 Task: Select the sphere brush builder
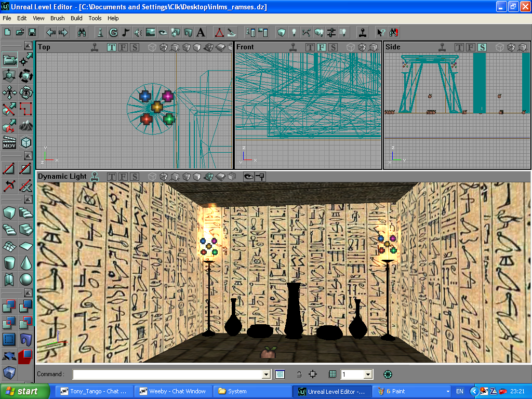pos(26,280)
